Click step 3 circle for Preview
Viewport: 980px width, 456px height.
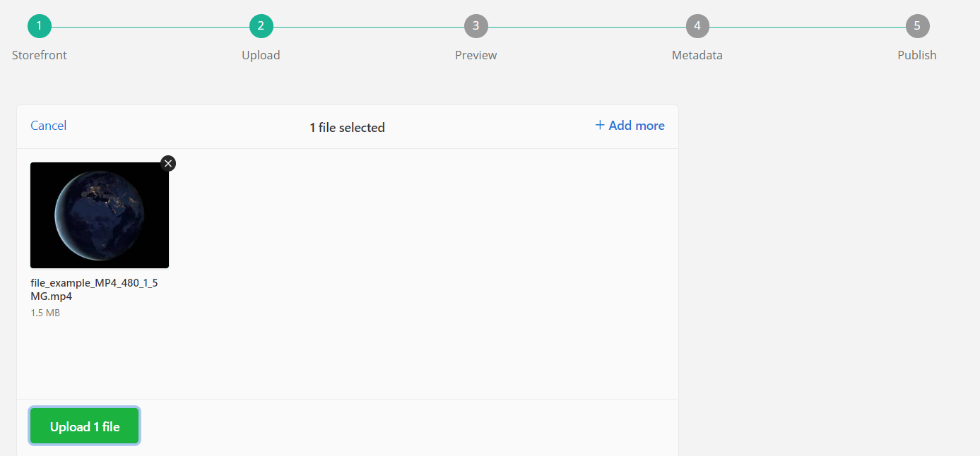tap(476, 26)
